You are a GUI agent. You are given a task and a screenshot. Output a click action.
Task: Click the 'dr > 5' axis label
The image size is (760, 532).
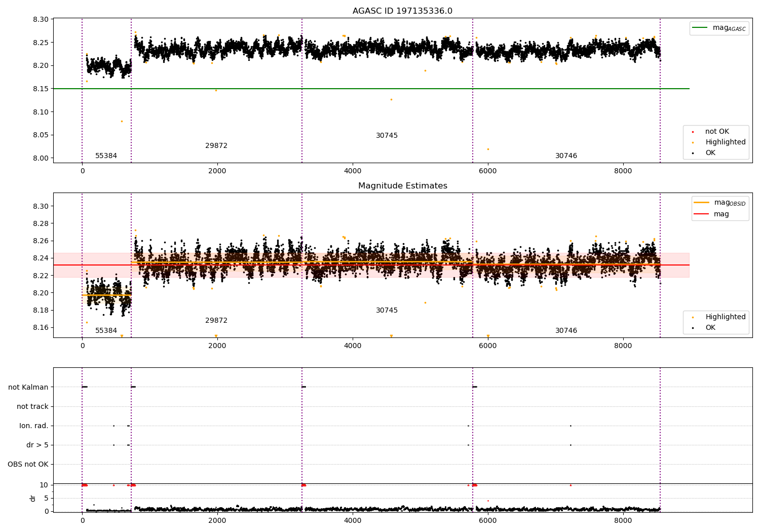37,445
